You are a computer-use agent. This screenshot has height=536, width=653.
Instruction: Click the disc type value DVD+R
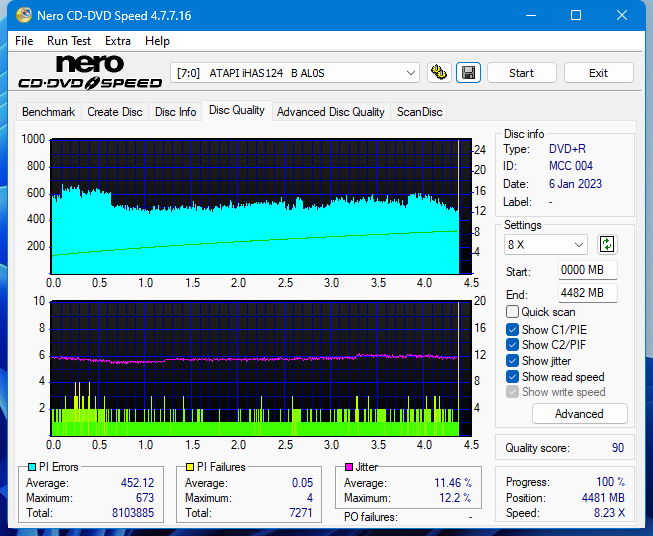(567, 149)
